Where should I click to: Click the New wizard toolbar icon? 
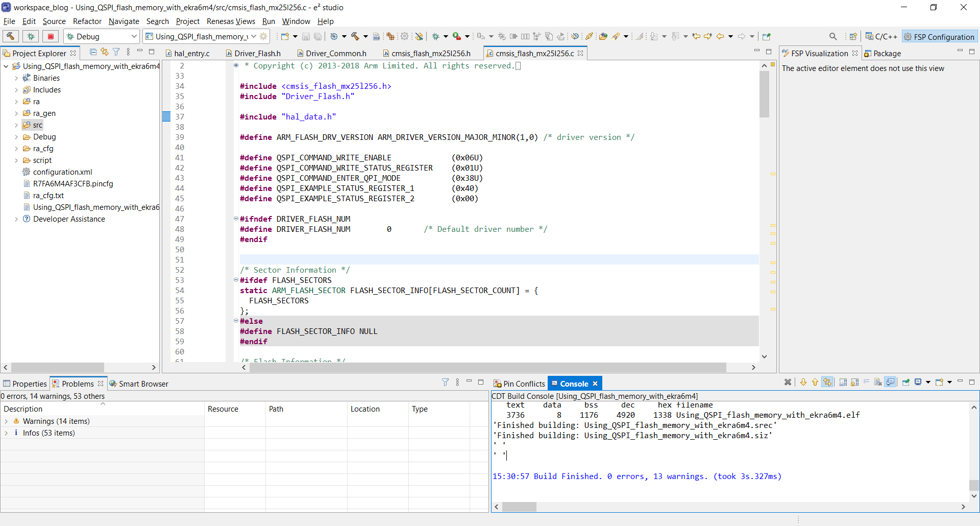(285, 36)
